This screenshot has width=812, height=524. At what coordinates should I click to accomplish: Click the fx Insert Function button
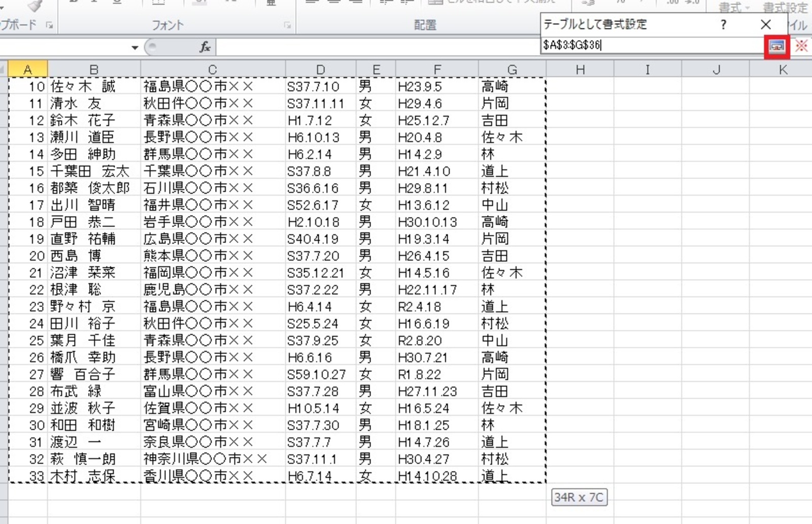tap(205, 47)
